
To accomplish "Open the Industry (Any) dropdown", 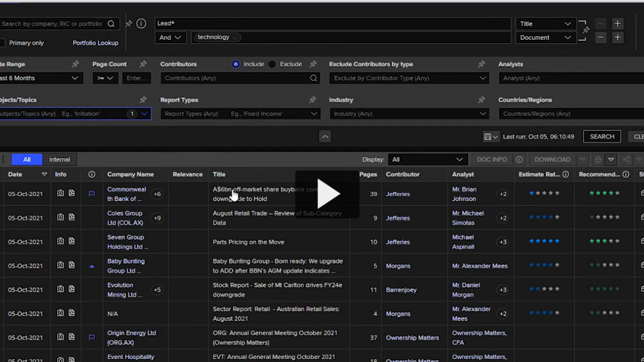I will click(x=410, y=113).
